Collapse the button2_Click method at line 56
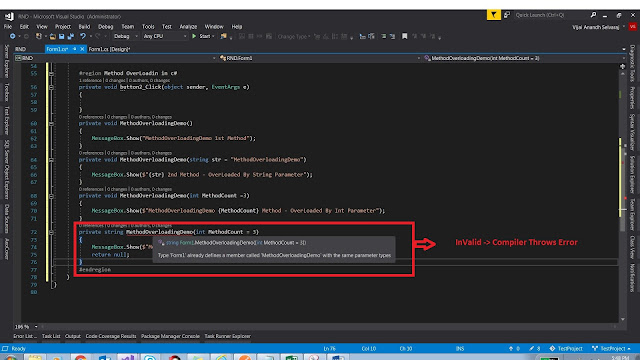Image resolution: width=640 pixels, height=360 pixels. pos(51,87)
